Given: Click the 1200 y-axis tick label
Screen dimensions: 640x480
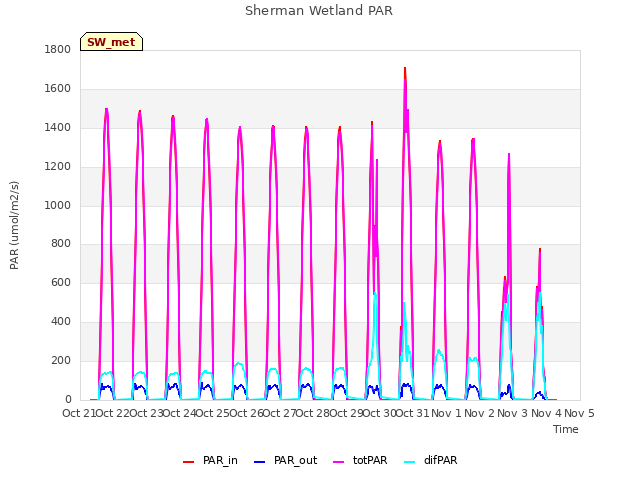Looking at the screenshot, I should click(58, 167).
